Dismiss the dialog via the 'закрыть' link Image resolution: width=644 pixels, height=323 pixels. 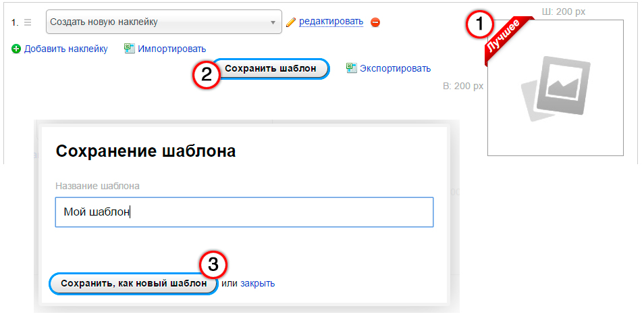257,284
